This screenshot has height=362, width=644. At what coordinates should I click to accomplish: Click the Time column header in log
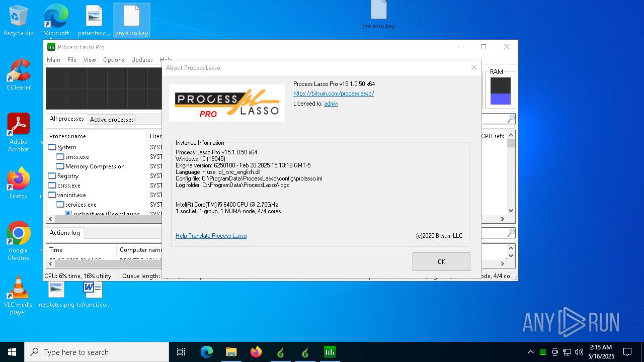click(81, 250)
